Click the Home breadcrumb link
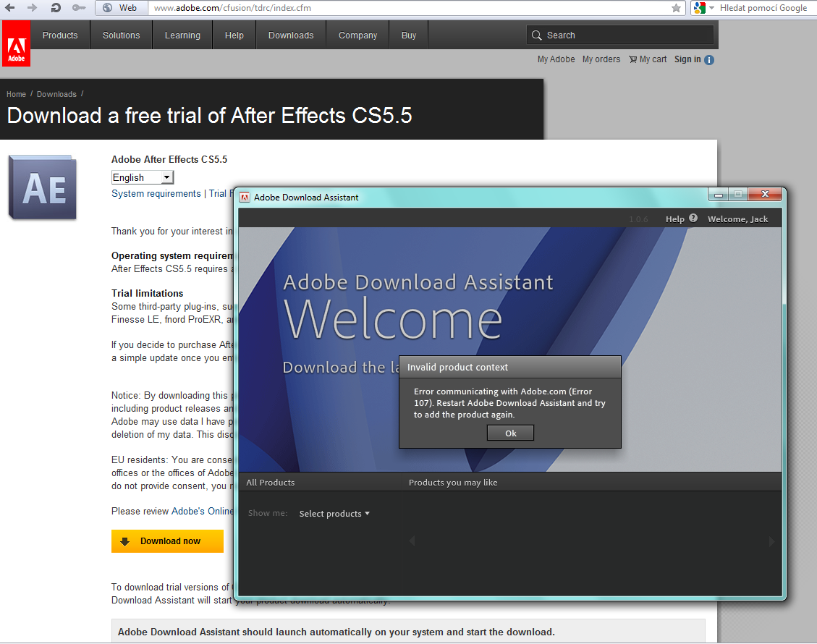Screen dimensions: 817x644 pyautogui.click(x=16, y=94)
